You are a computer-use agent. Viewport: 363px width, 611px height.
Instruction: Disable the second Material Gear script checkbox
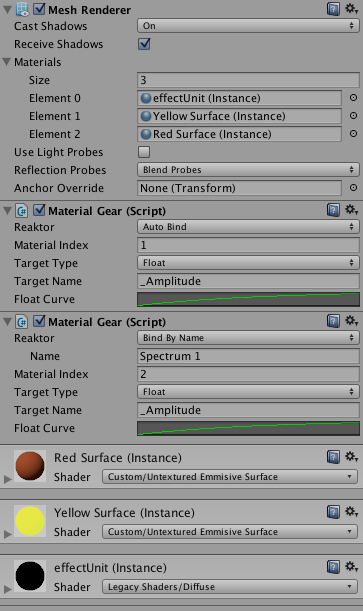click(39, 321)
